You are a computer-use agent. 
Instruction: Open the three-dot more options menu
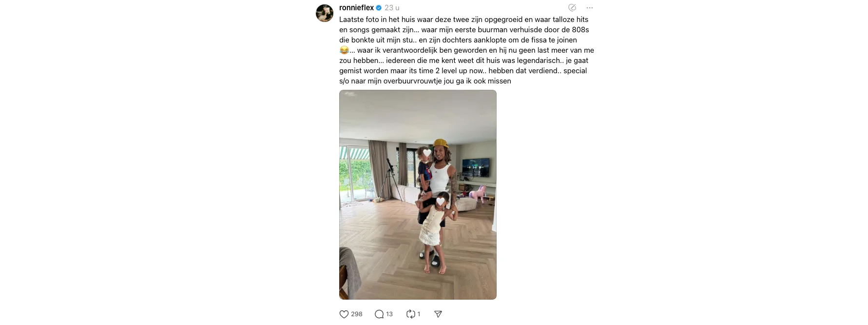pos(590,8)
